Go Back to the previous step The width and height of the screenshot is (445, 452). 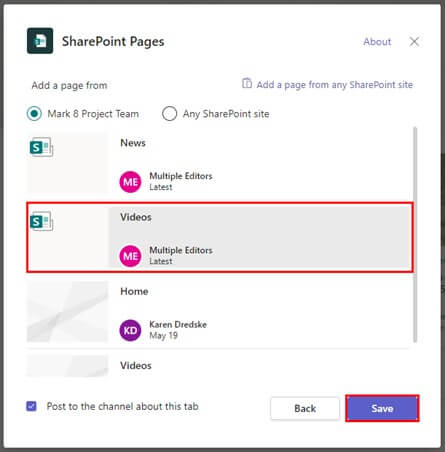[305, 408]
